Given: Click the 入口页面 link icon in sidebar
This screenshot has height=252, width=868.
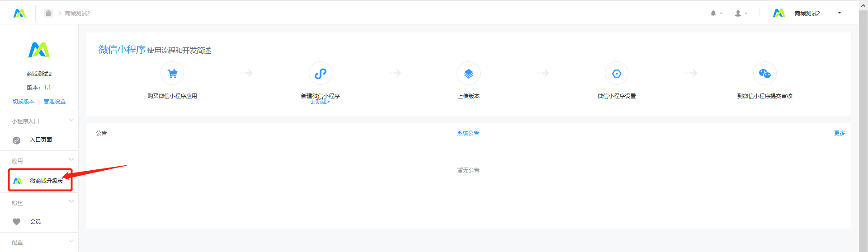Looking at the screenshot, I should click(x=17, y=140).
